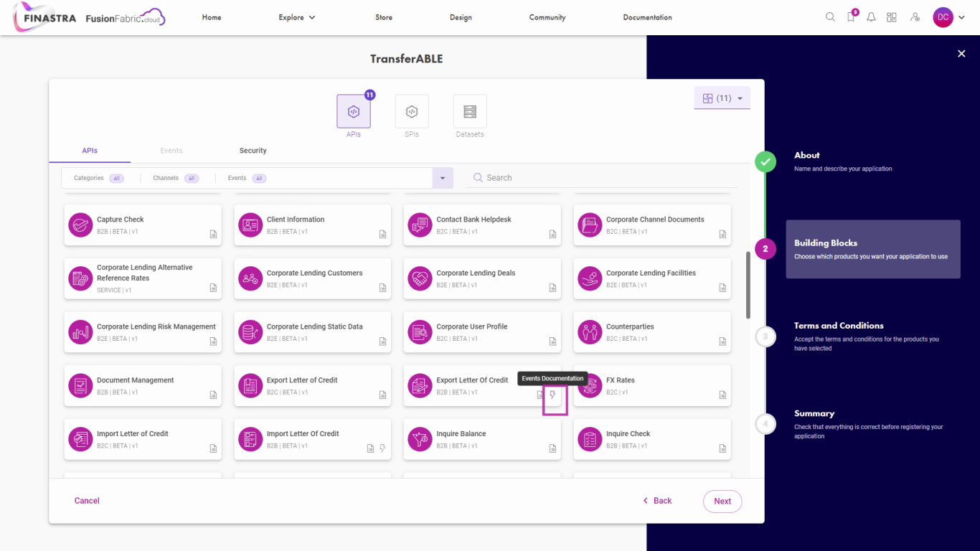
Task: Open the notifications bell
Action: click(871, 17)
